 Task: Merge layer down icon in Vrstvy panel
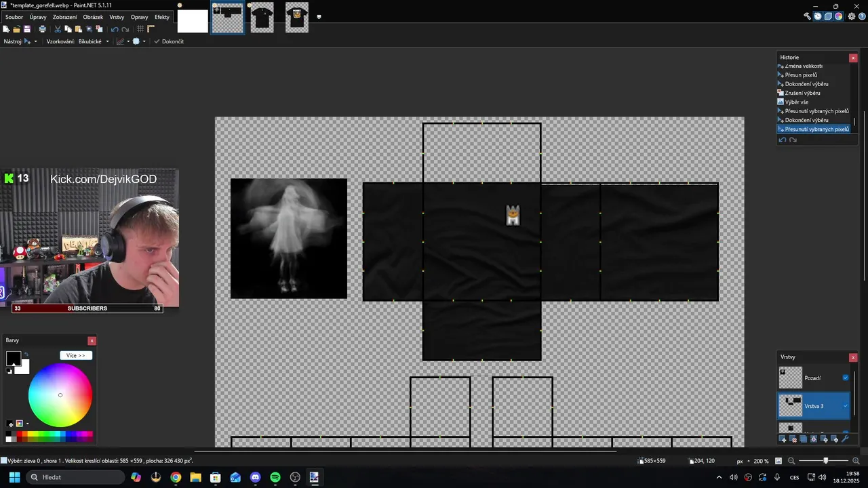click(x=814, y=439)
